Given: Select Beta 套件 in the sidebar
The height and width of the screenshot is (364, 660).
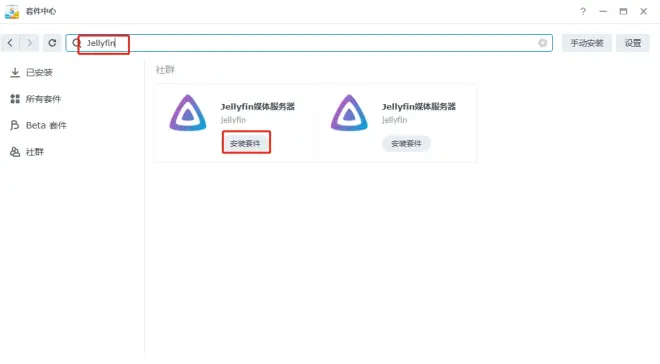Looking at the screenshot, I should (46, 125).
